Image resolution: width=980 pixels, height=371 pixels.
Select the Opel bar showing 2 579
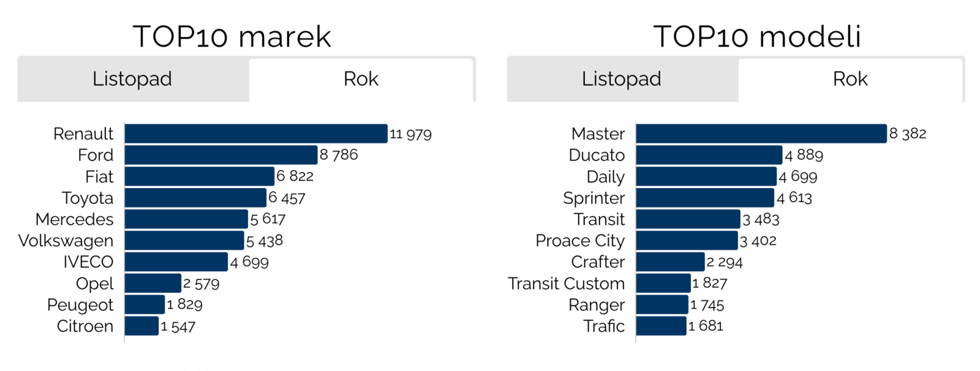click(153, 283)
